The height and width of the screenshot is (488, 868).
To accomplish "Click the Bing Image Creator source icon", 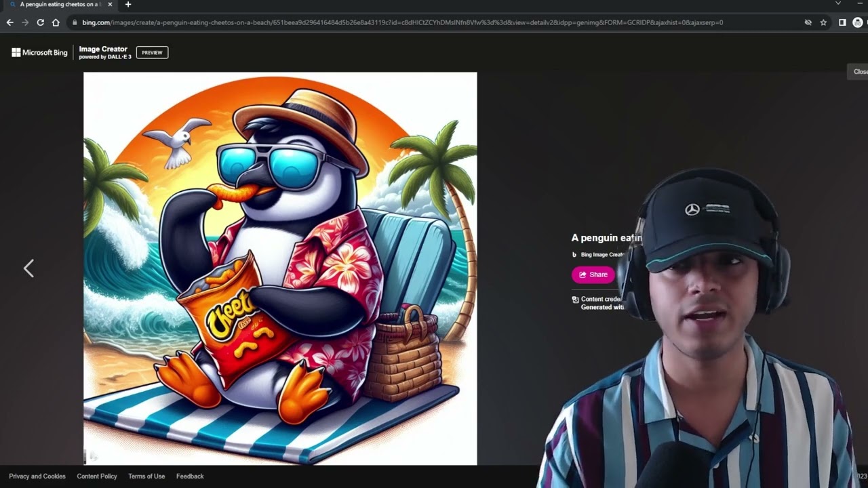I will coord(574,255).
